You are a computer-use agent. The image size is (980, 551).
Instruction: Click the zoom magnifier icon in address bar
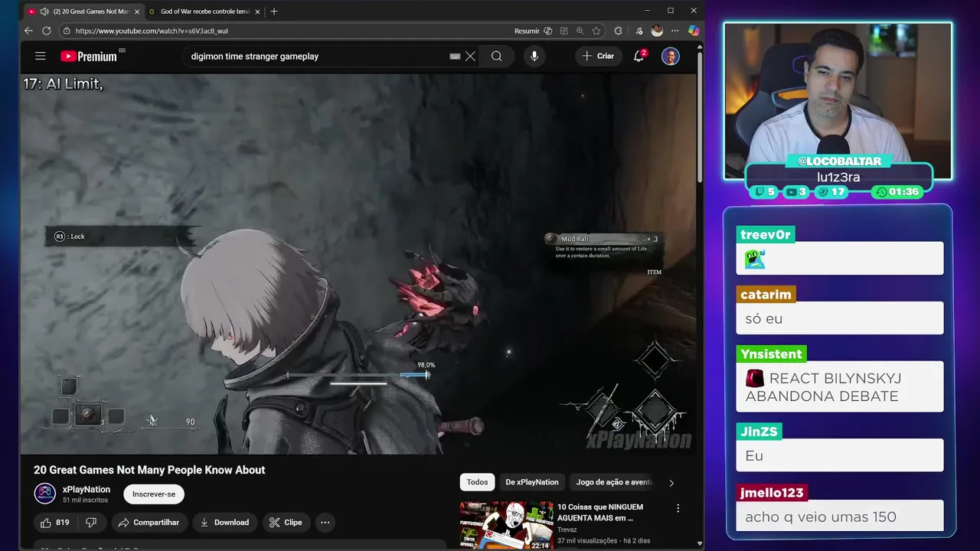[x=580, y=31]
